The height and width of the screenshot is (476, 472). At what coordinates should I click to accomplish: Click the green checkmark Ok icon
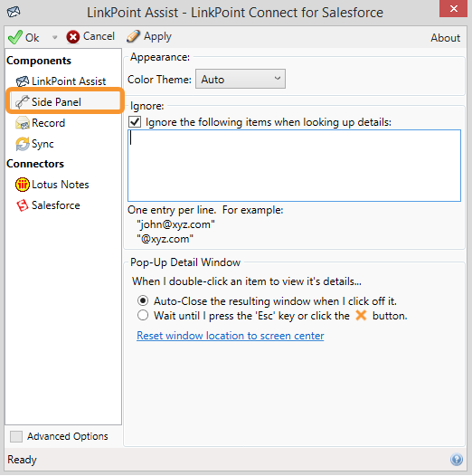coord(14,37)
